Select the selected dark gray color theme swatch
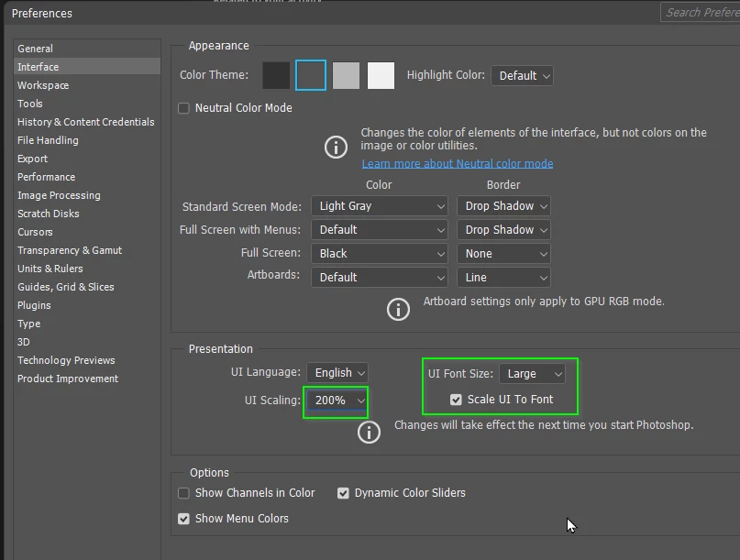 311,75
